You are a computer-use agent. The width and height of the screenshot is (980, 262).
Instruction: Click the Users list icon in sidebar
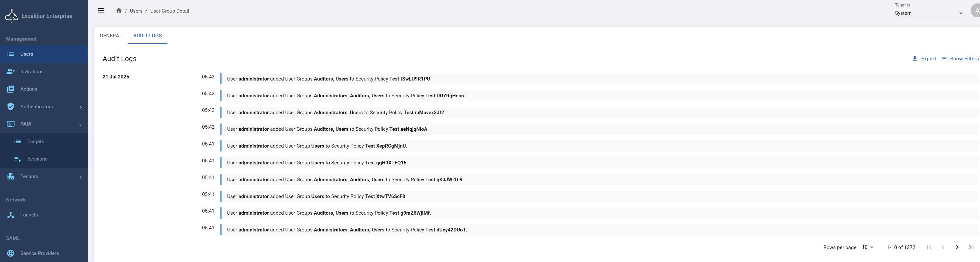pyautogui.click(x=11, y=54)
